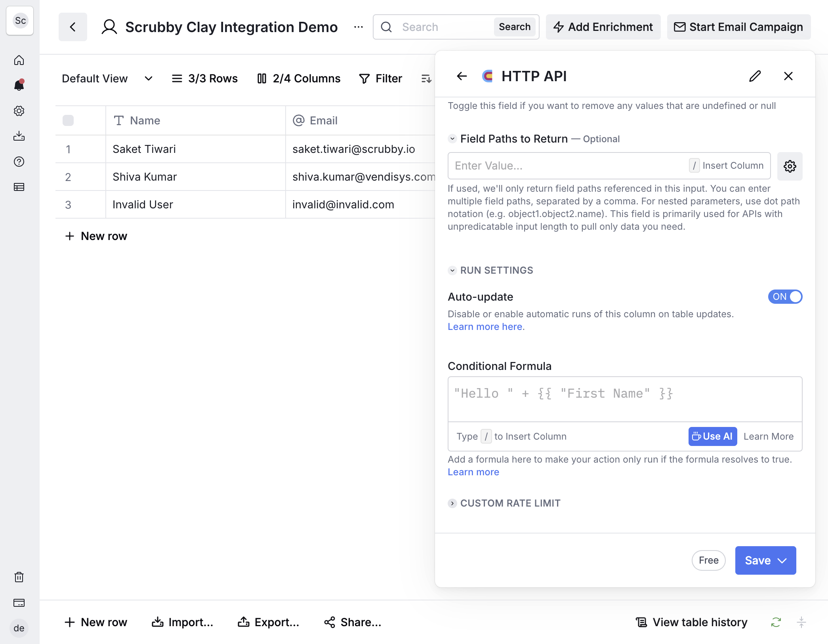
Task: Open the trash icon in the sidebar
Action: coord(19,577)
